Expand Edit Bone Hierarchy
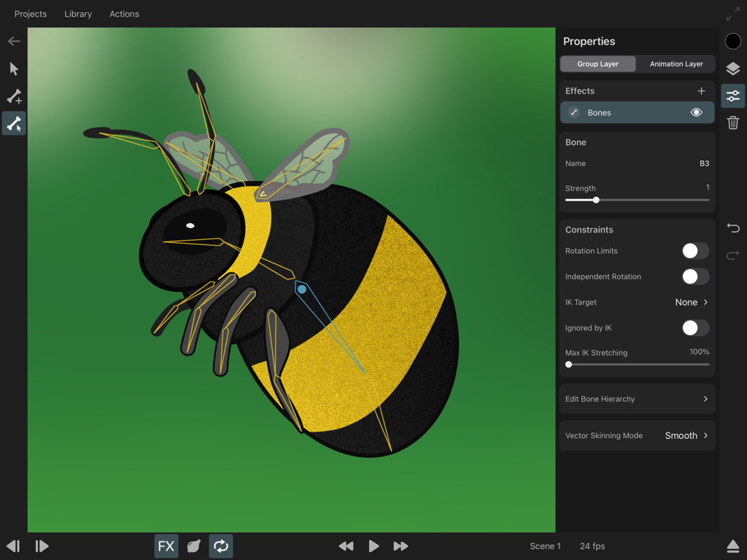 point(636,399)
